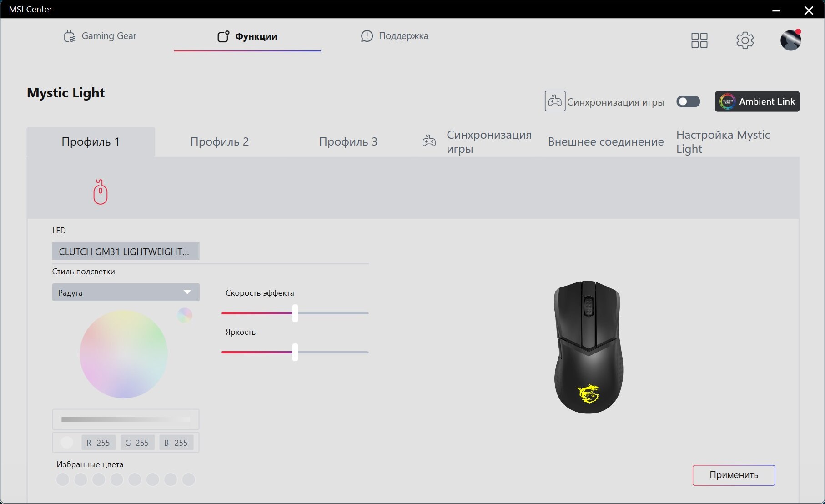The width and height of the screenshot is (825, 504).
Task: Click the game sync gamepad icon near toggle
Action: pyautogui.click(x=555, y=101)
